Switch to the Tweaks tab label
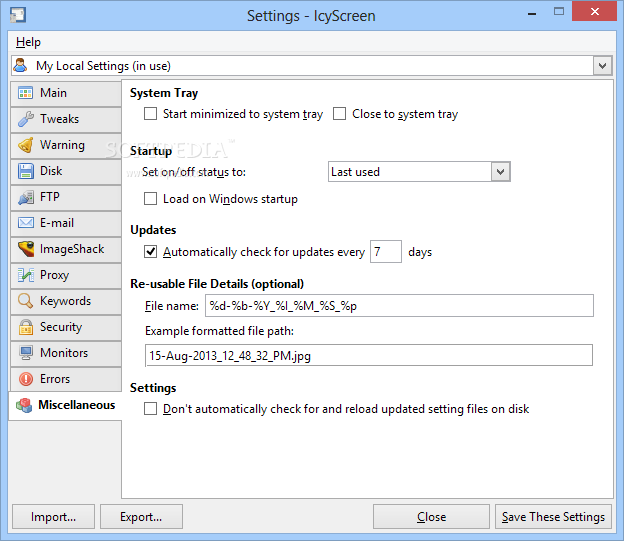 (60, 119)
